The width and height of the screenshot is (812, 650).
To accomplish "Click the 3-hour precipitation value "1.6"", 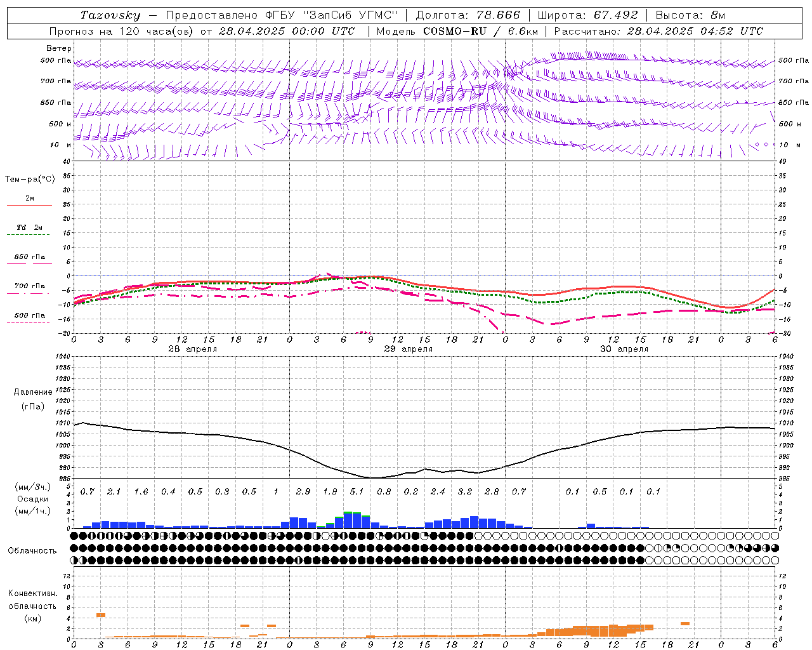I will 141,491.
